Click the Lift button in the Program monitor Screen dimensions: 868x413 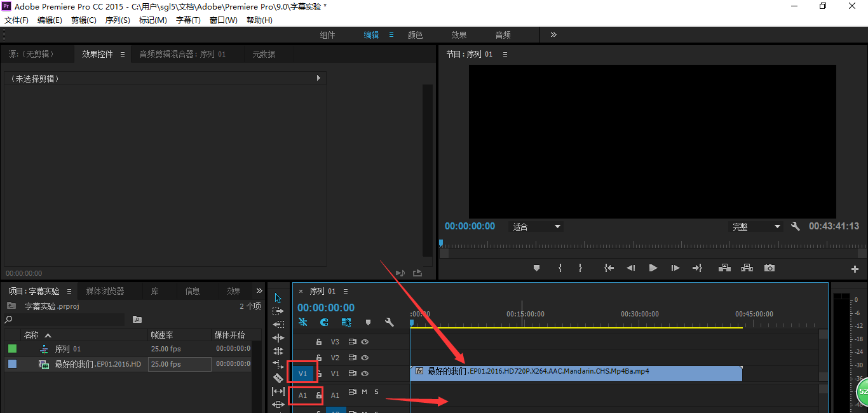pyautogui.click(x=724, y=268)
